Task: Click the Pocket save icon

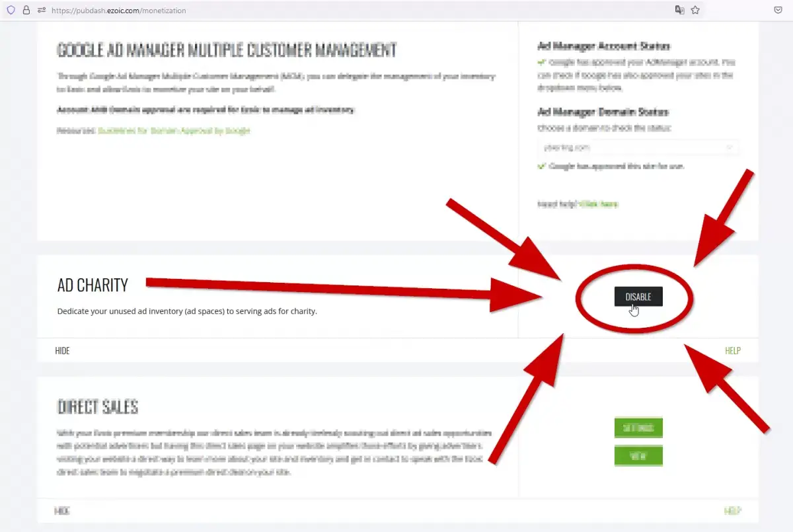Action: tap(778, 10)
